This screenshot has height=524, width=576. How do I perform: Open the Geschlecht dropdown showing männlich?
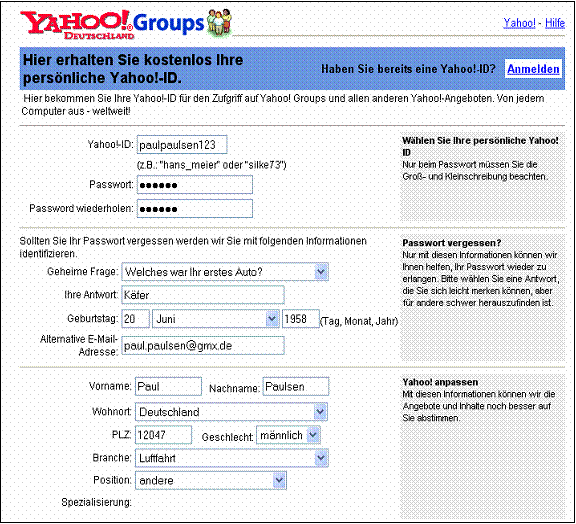coord(288,435)
